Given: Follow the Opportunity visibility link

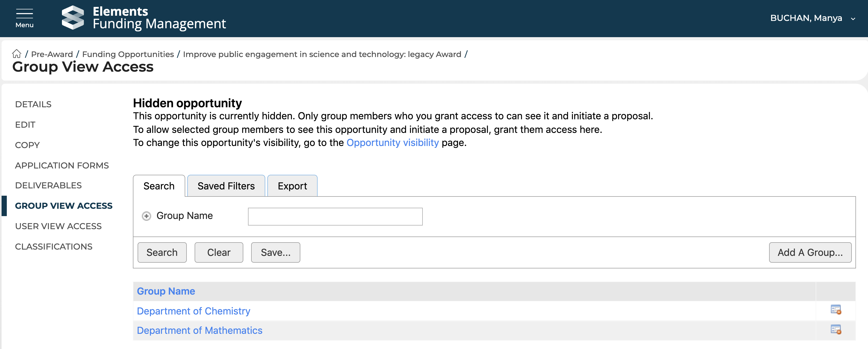Looking at the screenshot, I should pyautogui.click(x=392, y=143).
